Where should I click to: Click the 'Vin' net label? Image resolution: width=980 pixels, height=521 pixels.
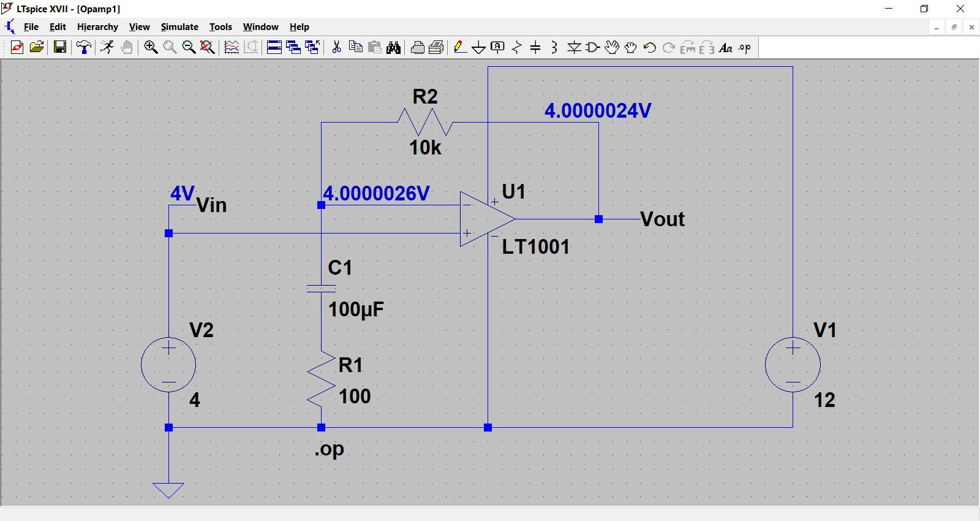point(211,205)
